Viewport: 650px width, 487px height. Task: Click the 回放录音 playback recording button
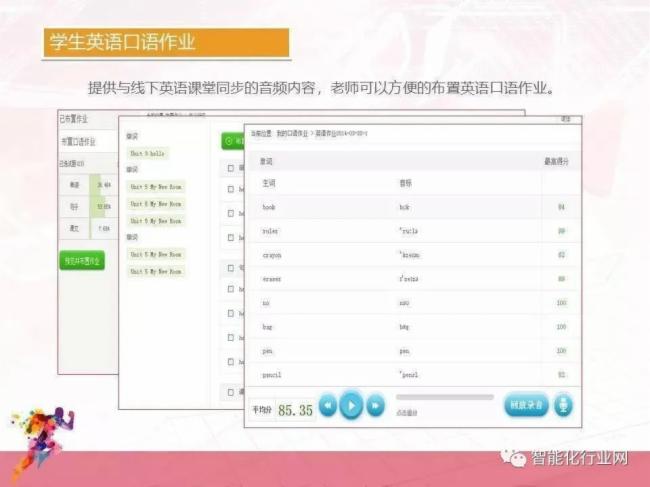526,406
